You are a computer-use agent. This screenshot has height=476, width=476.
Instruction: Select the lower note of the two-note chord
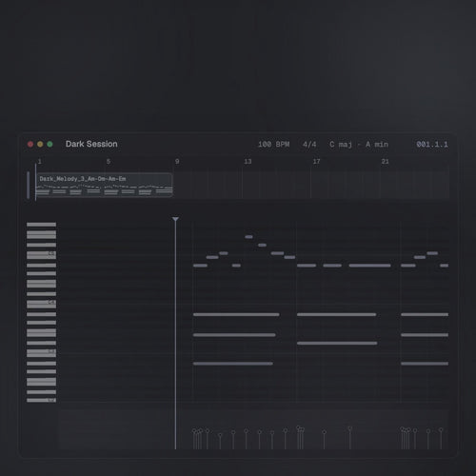337,343
